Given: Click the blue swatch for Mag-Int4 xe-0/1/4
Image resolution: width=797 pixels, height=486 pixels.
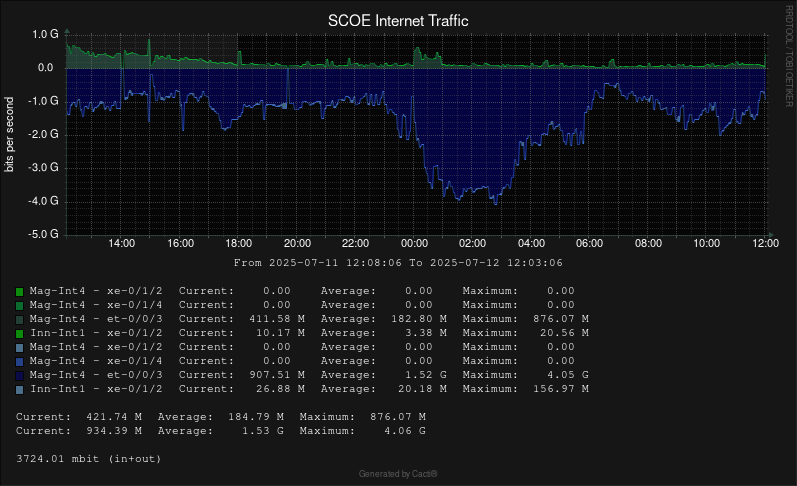Looking at the screenshot, I should [x=19, y=361].
